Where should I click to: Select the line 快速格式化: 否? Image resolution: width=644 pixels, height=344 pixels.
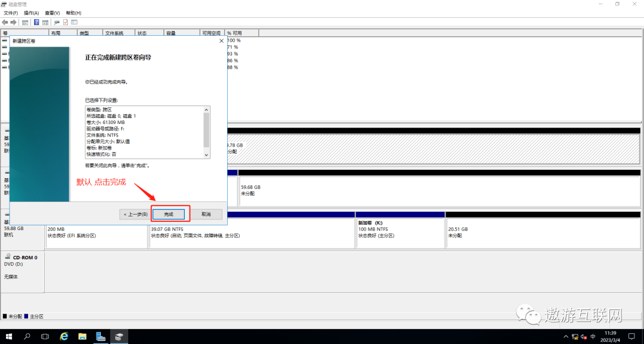click(x=101, y=154)
